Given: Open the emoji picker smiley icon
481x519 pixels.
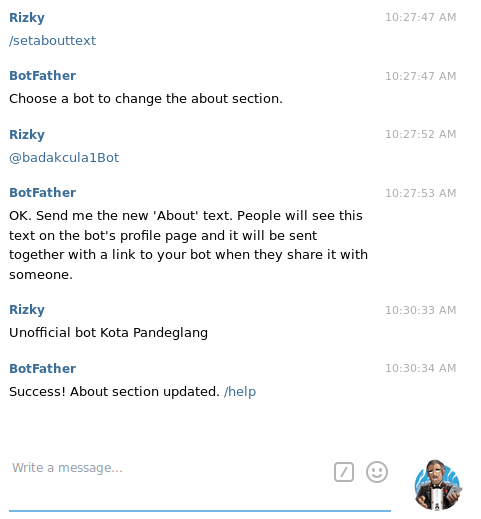Looking at the screenshot, I should click(377, 472).
